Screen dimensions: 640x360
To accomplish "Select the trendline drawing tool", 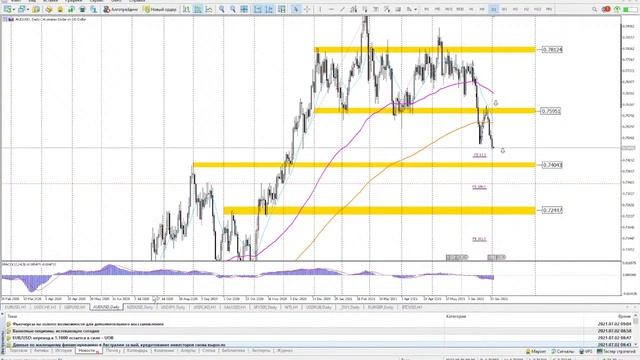I will [x=342, y=9].
